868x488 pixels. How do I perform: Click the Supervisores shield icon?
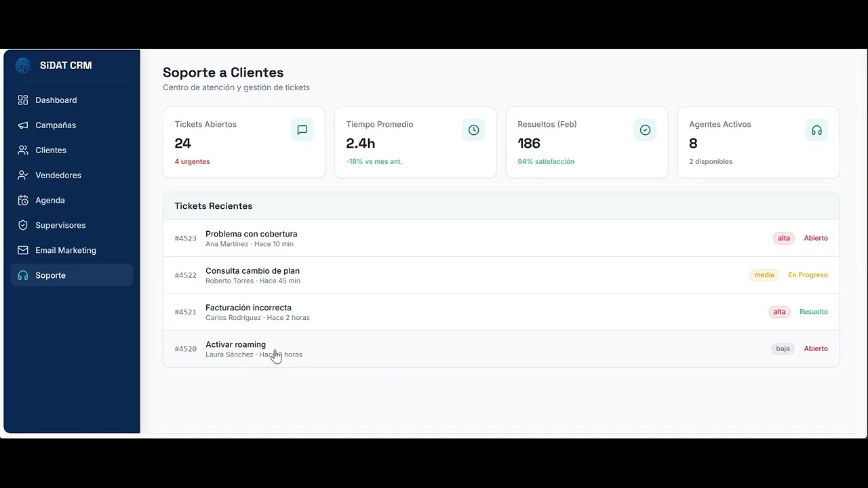tap(23, 225)
